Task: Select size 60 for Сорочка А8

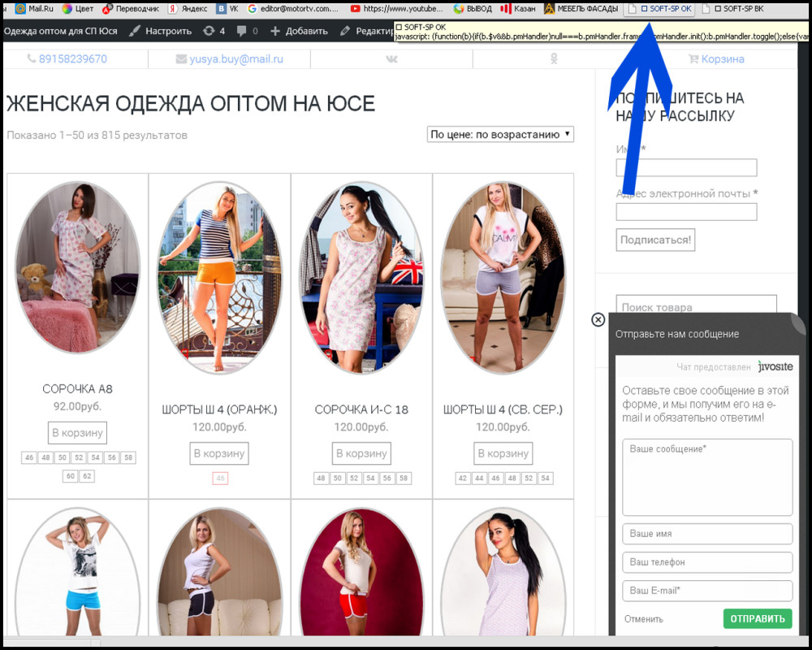Action: click(x=71, y=476)
